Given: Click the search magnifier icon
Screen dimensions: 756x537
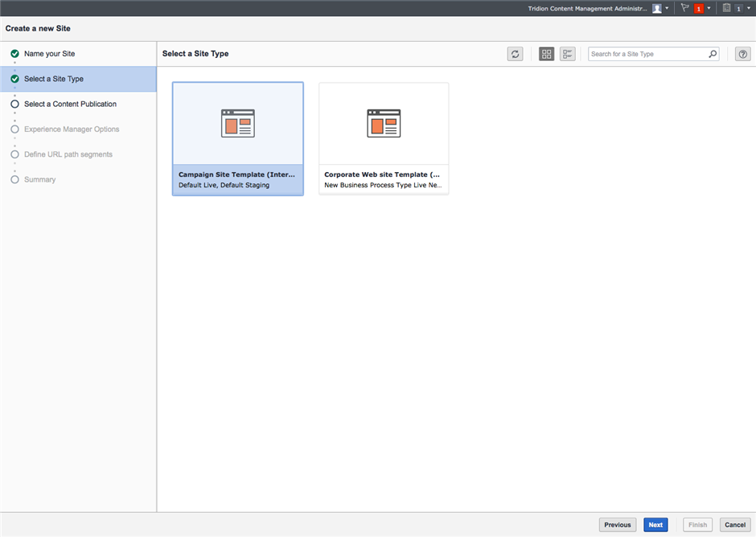Looking at the screenshot, I should pos(713,54).
